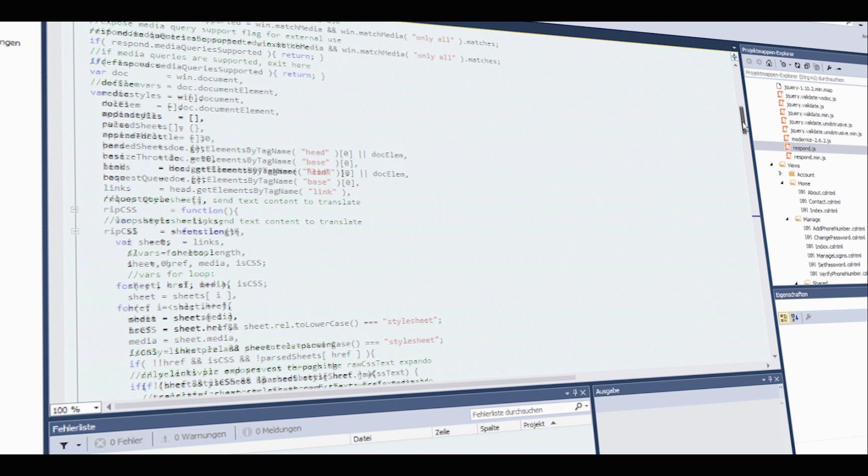Click the Back arrow in Projektmappen-Explorer toolbar

[749, 61]
